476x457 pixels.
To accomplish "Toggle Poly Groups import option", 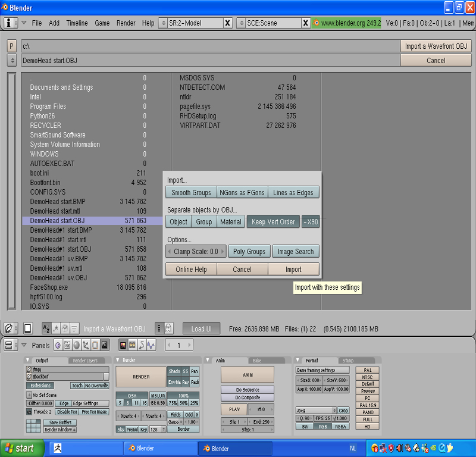I will pos(249,252).
